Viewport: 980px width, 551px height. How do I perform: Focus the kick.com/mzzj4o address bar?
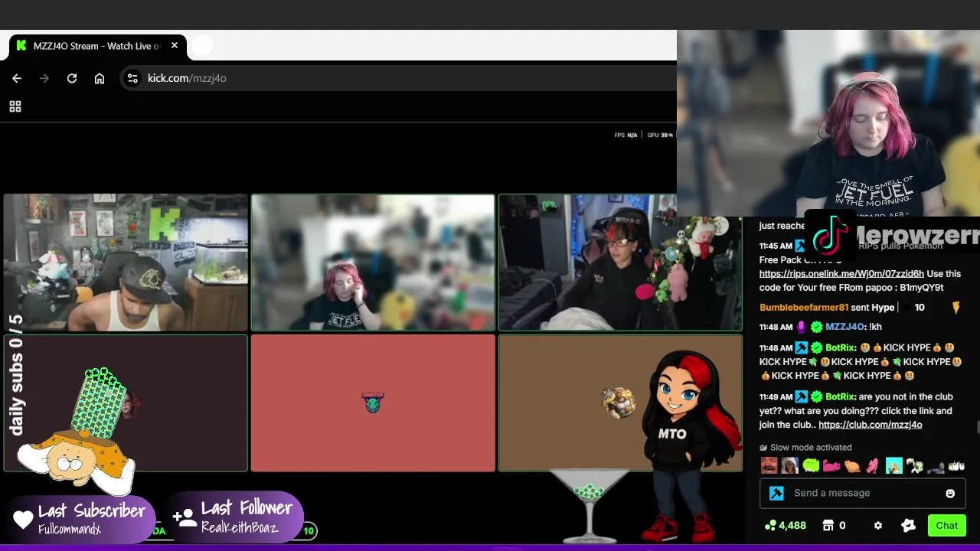coord(398,78)
